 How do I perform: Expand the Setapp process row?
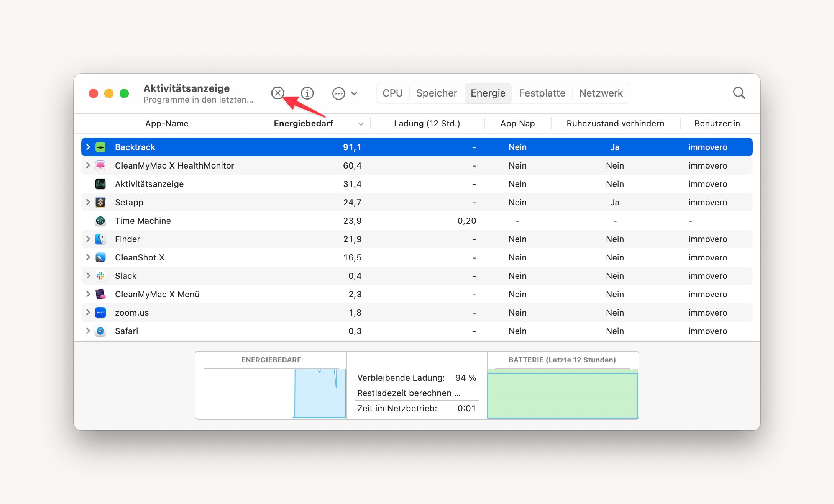(88, 202)
